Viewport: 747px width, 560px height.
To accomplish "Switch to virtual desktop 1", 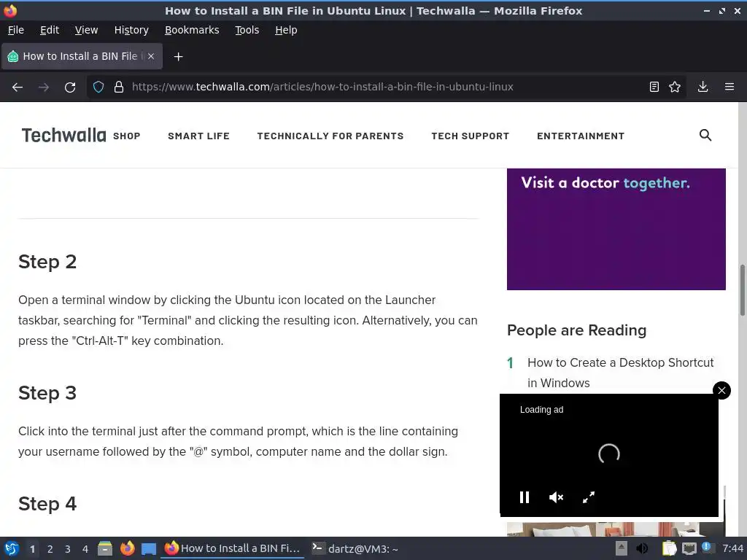I will [32, 549].
